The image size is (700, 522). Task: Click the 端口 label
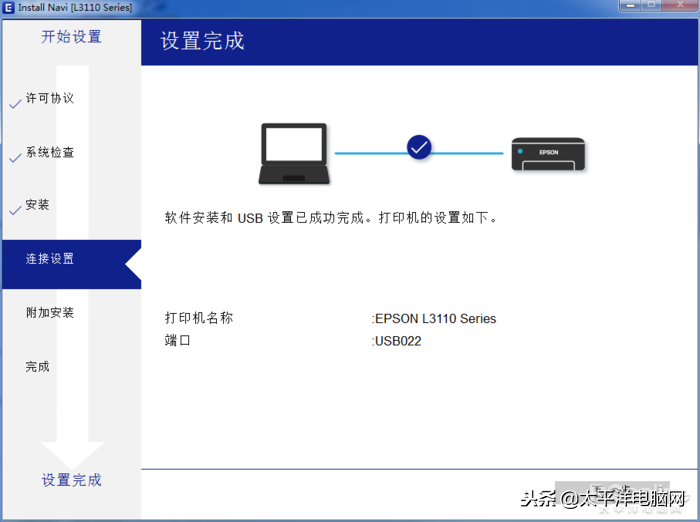tap(177, 340)
